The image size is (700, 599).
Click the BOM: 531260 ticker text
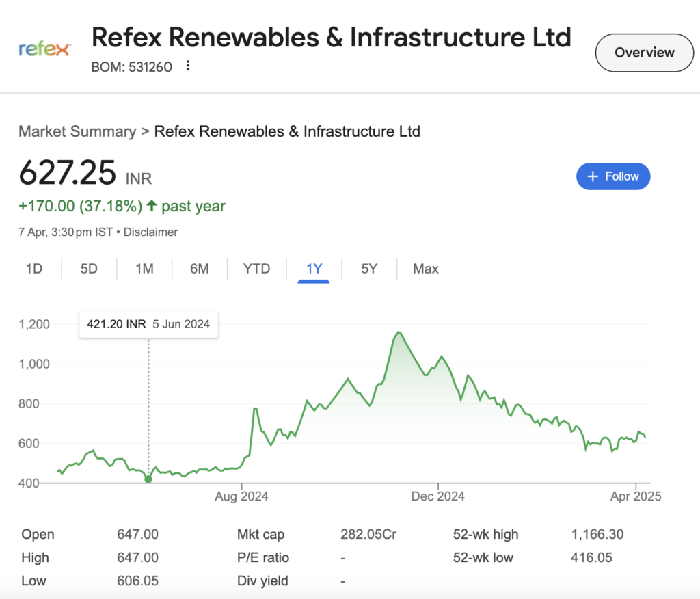132,67
